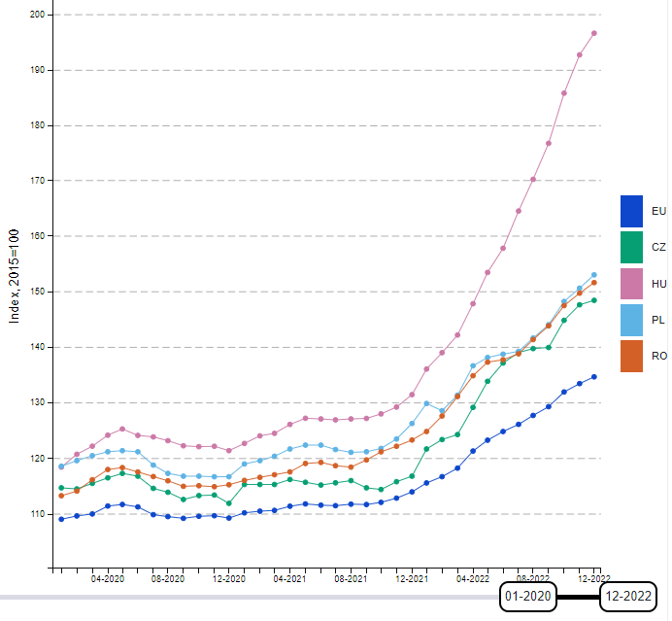The height and width of the screenshot is (621, 672).
Task: Click the grey scrollbar track below the chart
Action: tap(243, 596)
